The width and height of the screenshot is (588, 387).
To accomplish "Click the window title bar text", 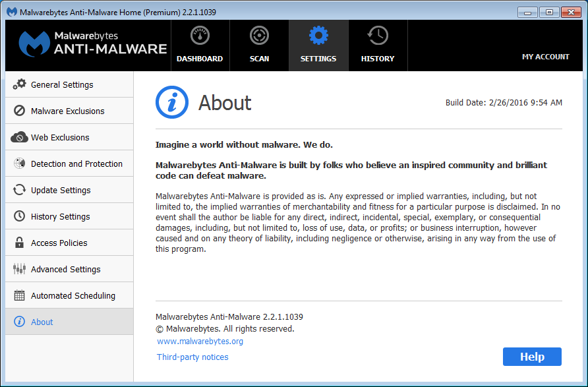I will coord(118,13).
